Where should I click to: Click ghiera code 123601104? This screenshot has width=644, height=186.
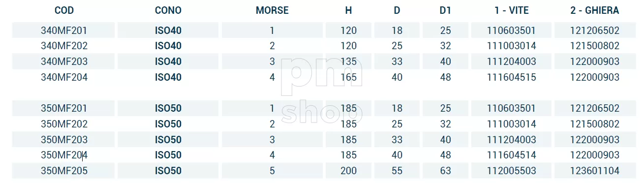[595, 171]
